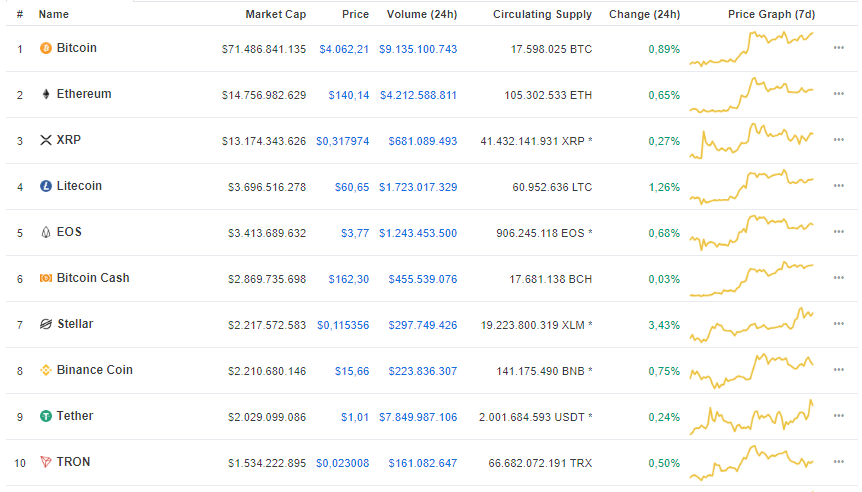862x492 pixels.
Task: Open the Litecoin name link
Action: 79,186
